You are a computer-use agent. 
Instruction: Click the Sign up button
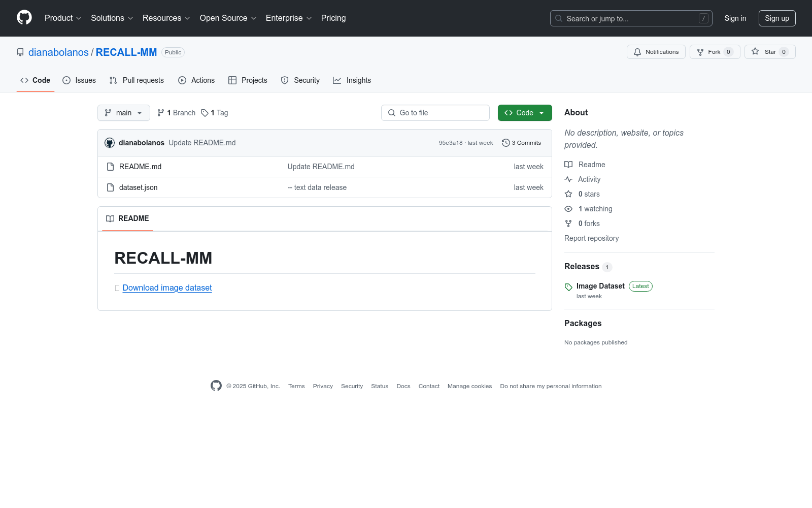[x=777, y=18]
